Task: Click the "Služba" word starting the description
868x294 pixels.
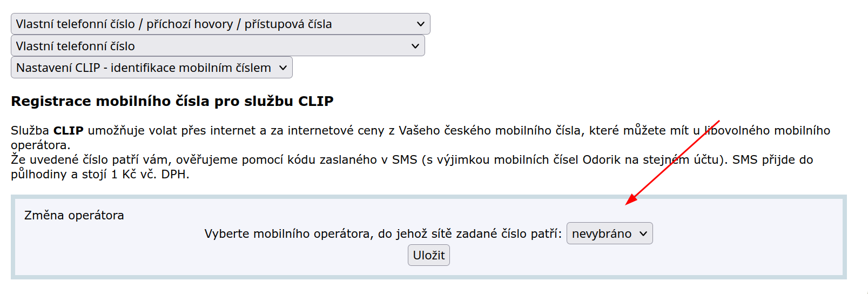Action: coord(30,131)
